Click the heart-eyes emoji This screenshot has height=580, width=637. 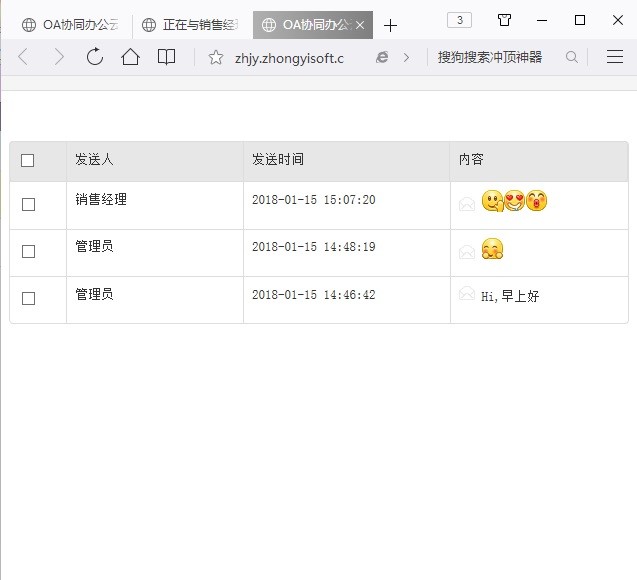[515, 201]
